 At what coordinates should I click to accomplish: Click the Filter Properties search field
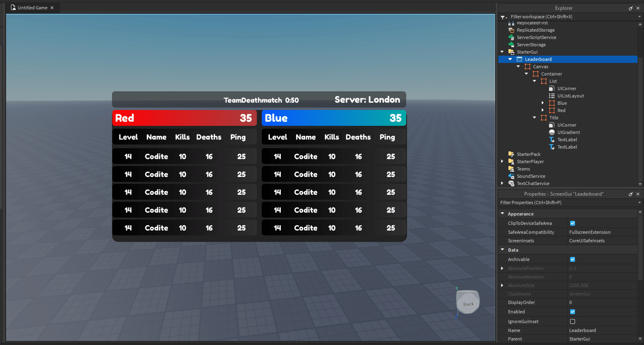point(568,202)
